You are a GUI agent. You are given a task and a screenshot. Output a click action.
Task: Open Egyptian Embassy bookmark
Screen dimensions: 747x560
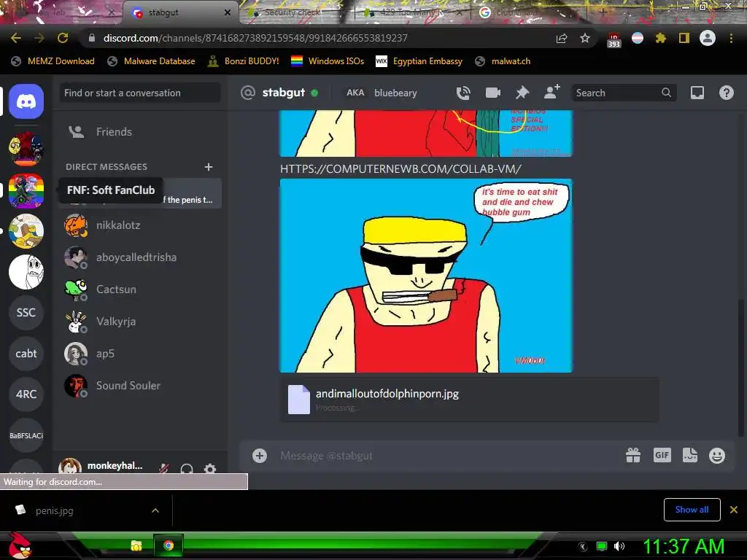point(419,61)
